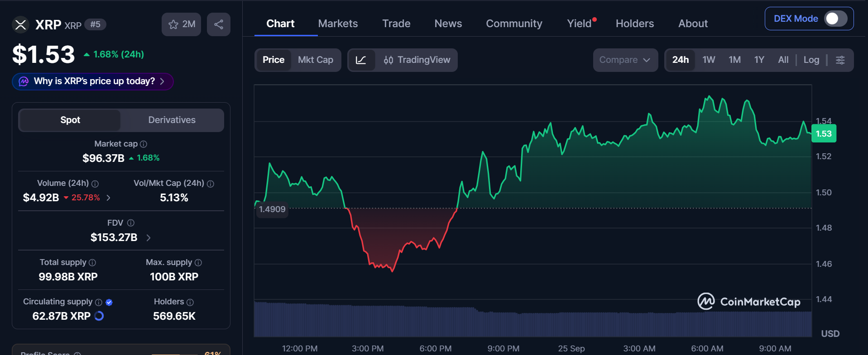This screenshot has width=868, height=355.
Task: Click the 1.4909 opening price label
Action: [272, 209]
